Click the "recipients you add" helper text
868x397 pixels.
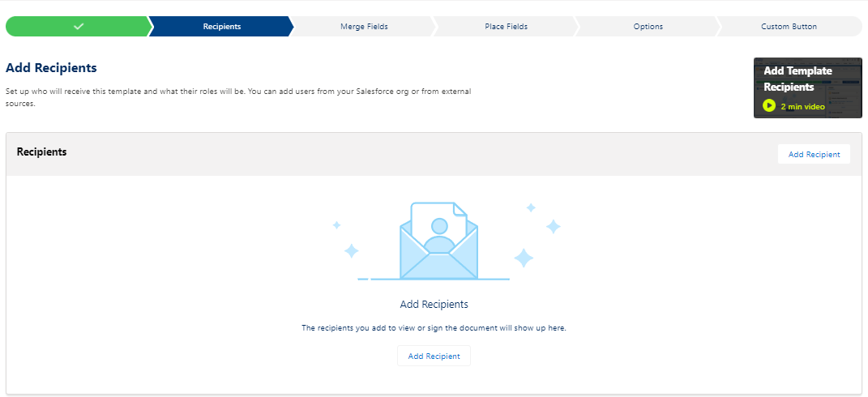click(434, 328)
